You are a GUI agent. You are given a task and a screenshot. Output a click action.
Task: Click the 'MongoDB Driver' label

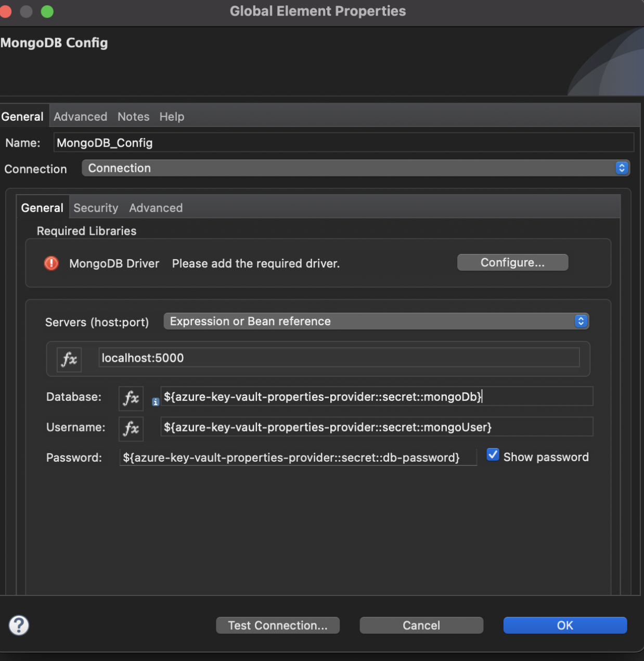[x=114, y=263]
